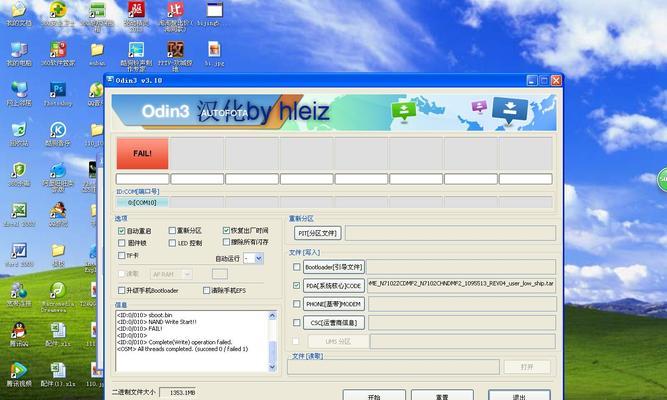Open the 我的文档 desktop folder icon
Screen dimensions: 667x400
[19, 9]
